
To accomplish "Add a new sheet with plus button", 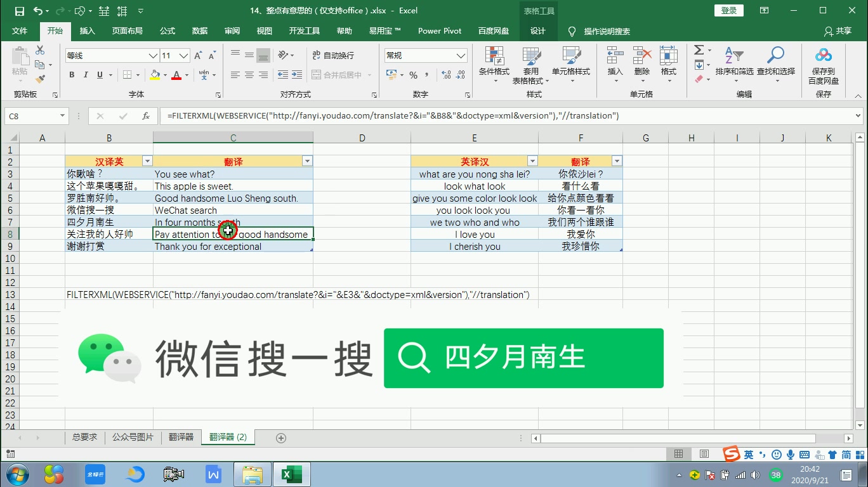I will tap(281, 438).
